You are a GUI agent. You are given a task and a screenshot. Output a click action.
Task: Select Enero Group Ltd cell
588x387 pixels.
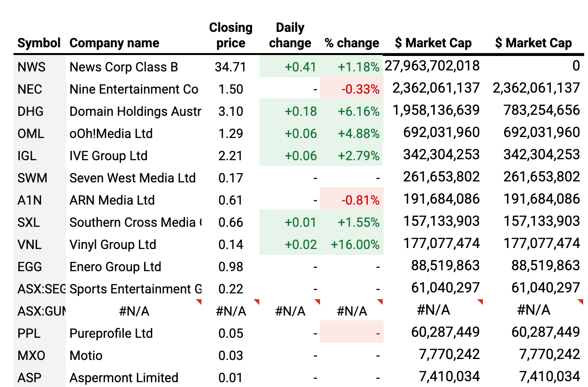tap(134, 266)
